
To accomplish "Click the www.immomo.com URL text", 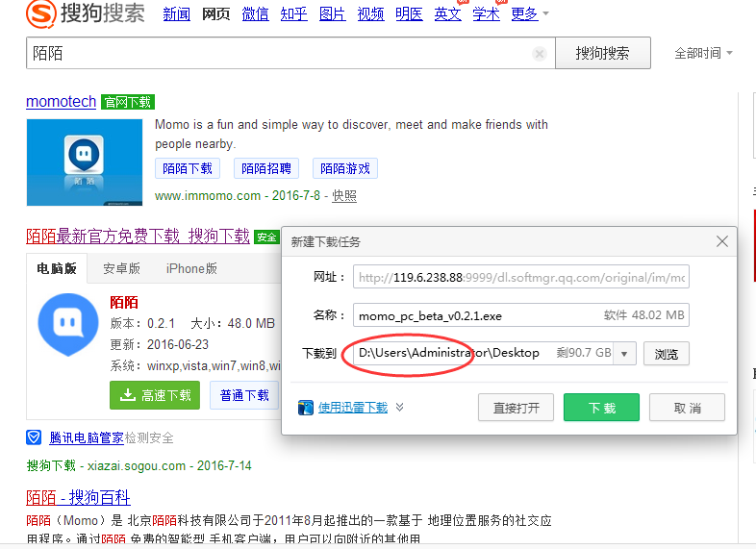I will click(208, 196).
